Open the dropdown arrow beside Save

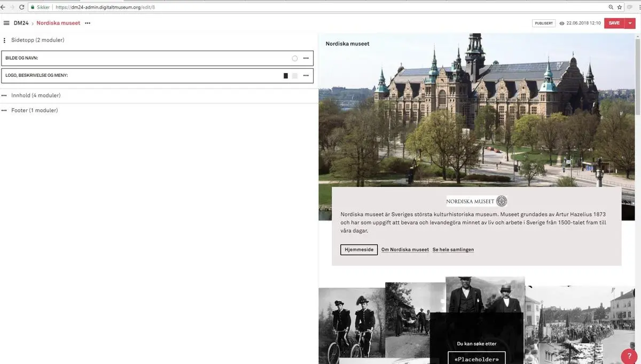[630, 23]
